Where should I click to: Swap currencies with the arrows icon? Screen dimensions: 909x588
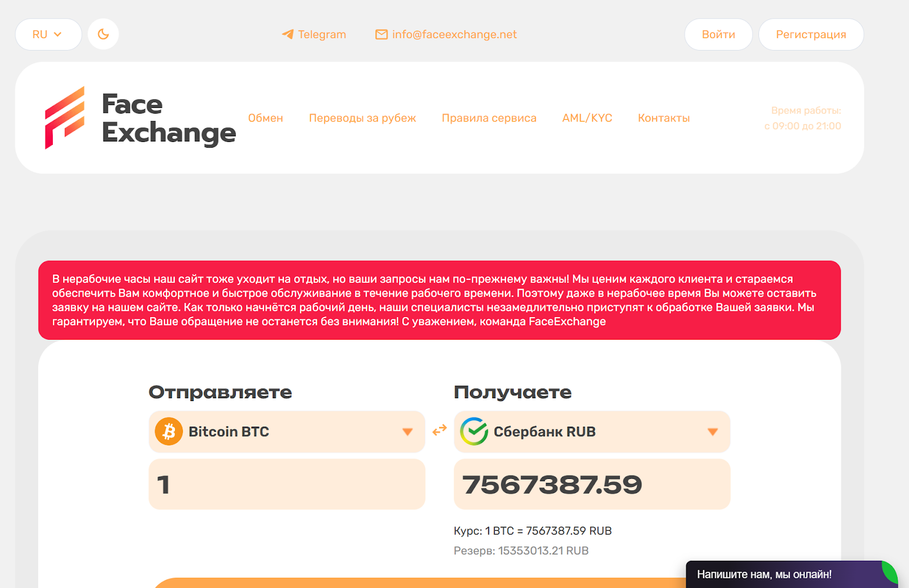pos(440,431)
